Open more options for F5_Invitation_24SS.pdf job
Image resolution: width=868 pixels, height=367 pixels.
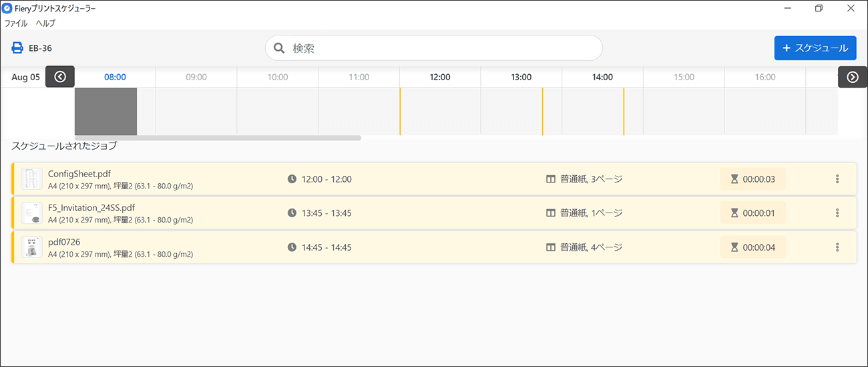tap(837, 213)
